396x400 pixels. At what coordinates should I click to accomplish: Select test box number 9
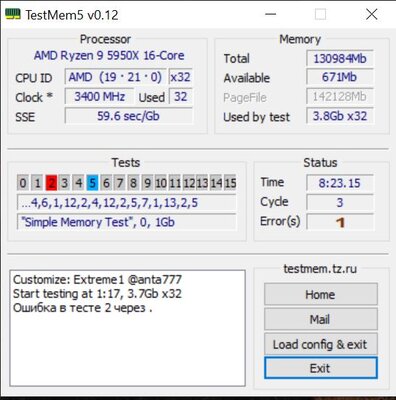point(147,183)
